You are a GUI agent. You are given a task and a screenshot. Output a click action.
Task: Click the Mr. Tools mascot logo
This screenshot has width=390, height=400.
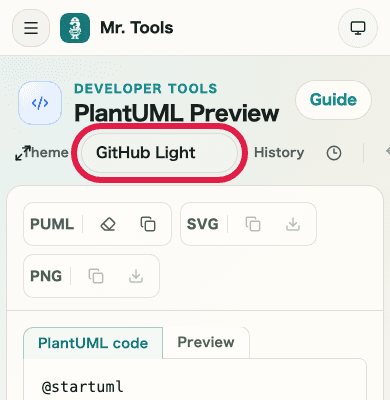click(x=75, y=28)
